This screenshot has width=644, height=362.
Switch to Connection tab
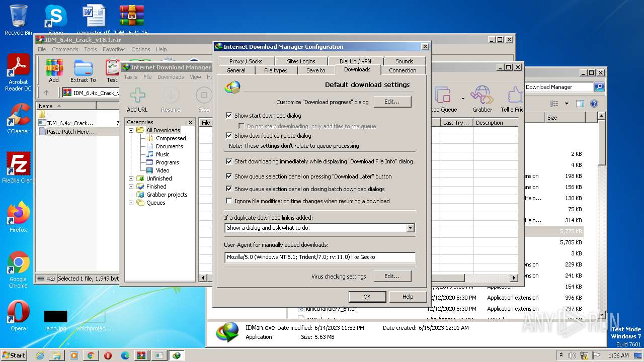click(403, 70)
